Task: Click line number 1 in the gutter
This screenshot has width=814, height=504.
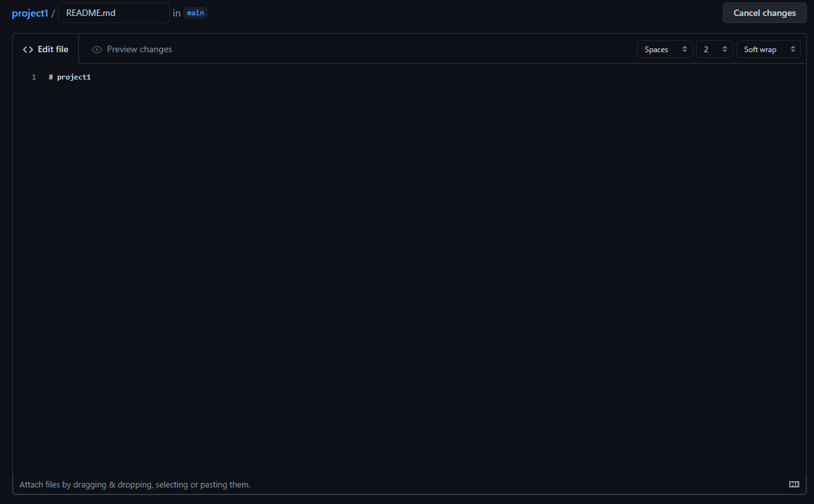Action: [34, 77]
